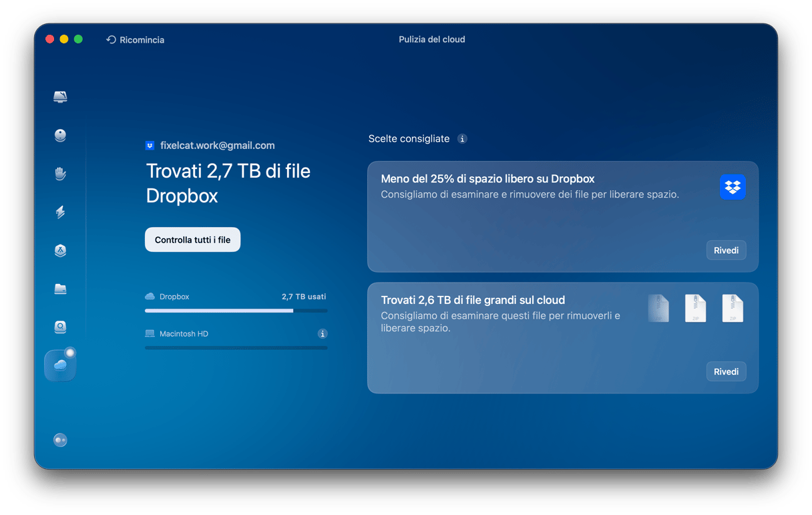Open Performance module with lightning icon

[x=60, y=212]
